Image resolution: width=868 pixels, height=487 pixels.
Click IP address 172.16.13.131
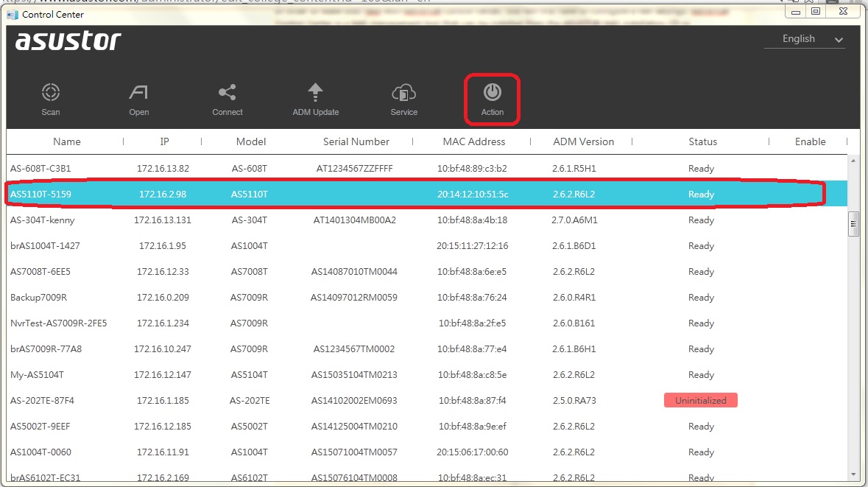163,220
